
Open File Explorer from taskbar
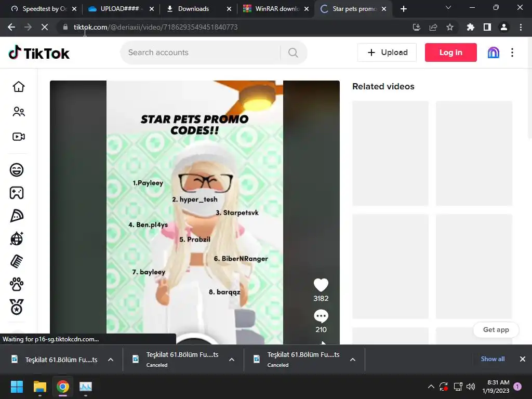[39, 387]
